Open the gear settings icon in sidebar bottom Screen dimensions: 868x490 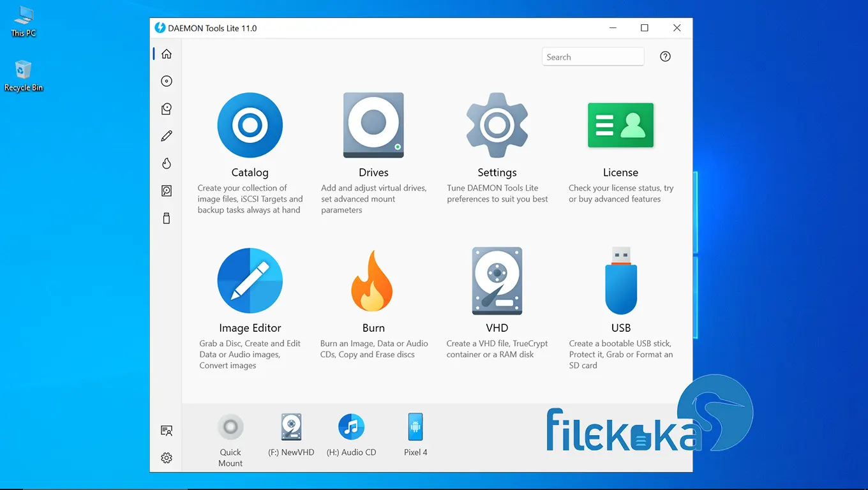pos(167,458)
